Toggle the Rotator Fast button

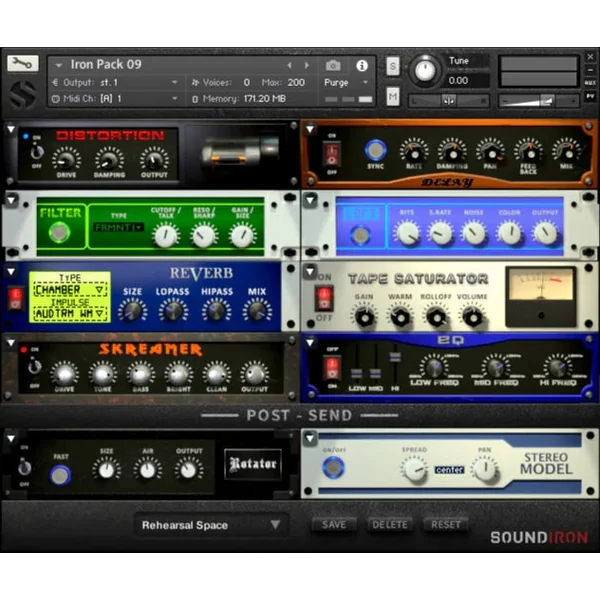pyautogui.click(x=60, y=475)
